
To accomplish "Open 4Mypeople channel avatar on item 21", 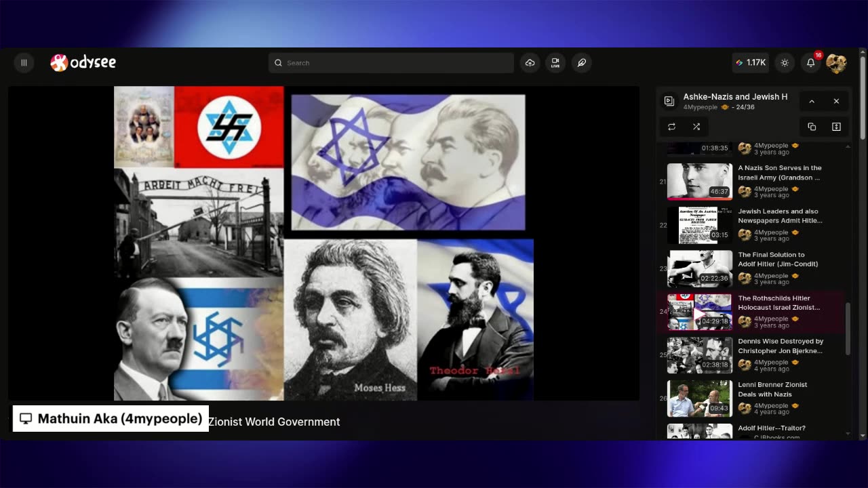I will (x=745, y=192).
